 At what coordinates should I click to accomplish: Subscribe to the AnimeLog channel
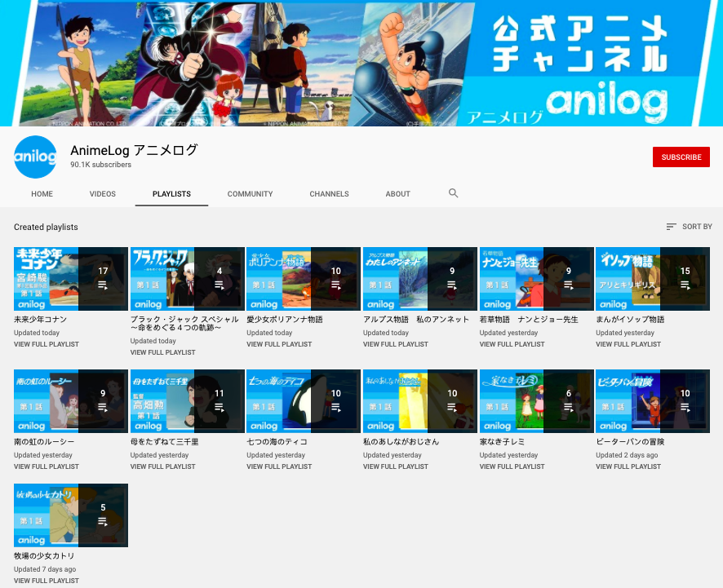coord(681,157)
